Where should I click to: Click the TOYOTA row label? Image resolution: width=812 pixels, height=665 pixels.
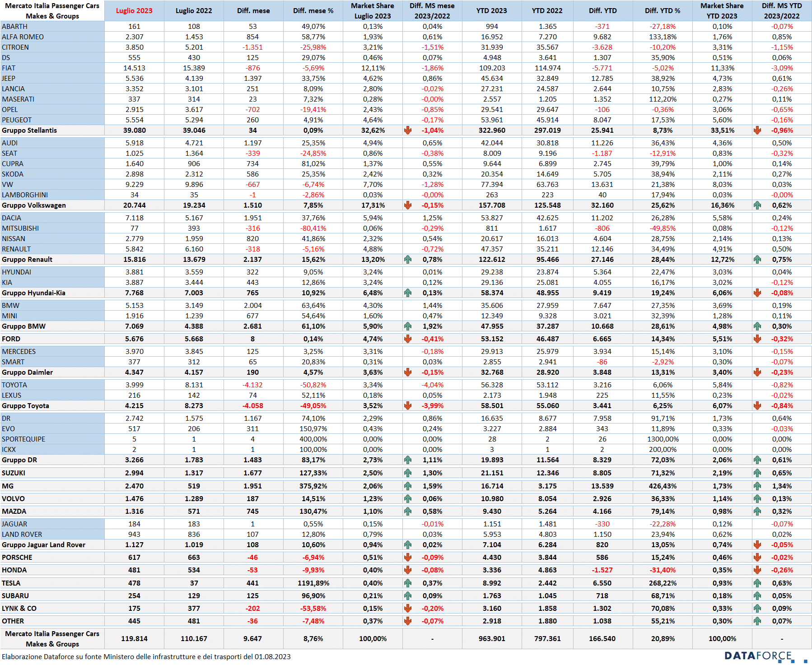14,385
